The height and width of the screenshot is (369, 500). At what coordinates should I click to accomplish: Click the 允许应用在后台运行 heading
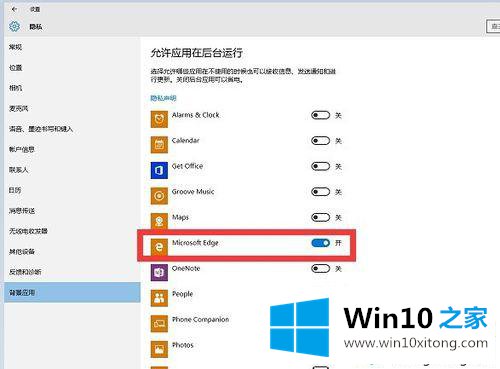tap(197, 53)
